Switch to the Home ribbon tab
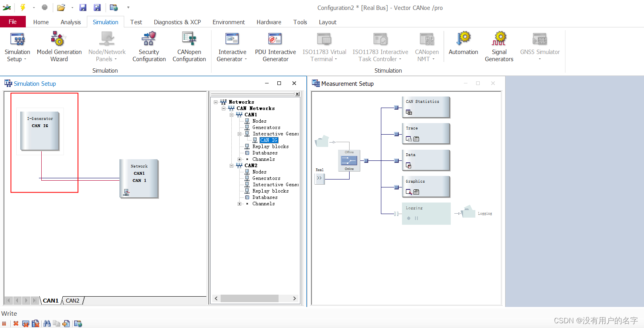 pyautogui.click(x=41, y=22)
